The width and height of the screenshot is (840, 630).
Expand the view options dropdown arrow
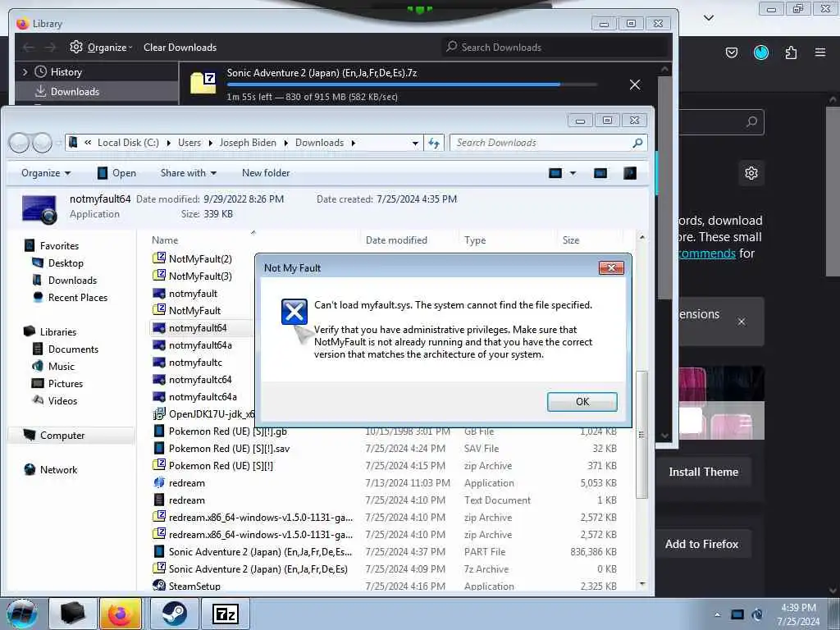pyautogui.click(x=573, y=173)
